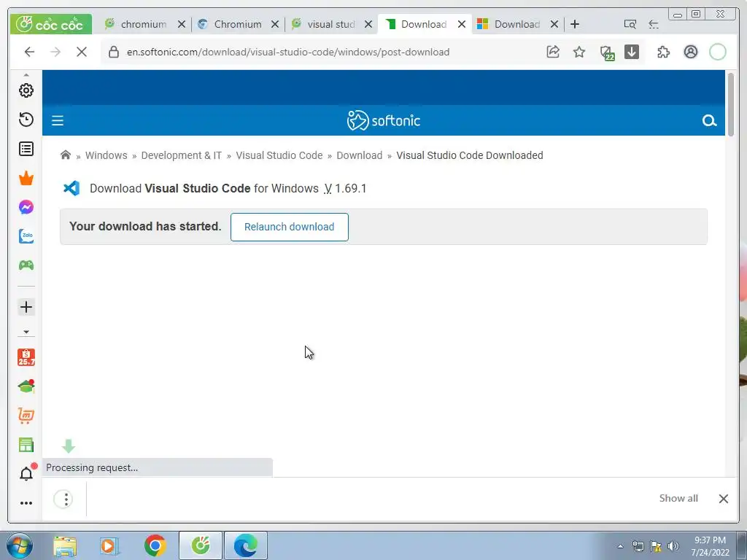Bookmark this page with the star
This screenshot has height=560, width=747.
[x=578, y=52]
